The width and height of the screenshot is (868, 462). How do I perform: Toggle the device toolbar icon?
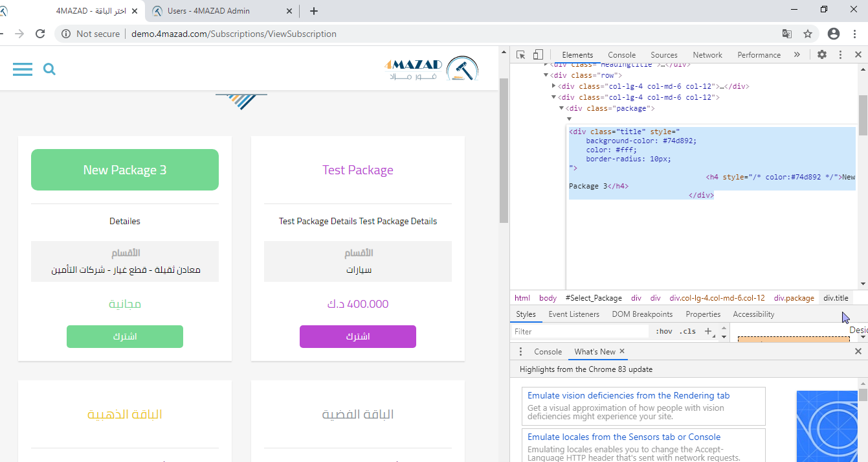click(x=538, y=55)
